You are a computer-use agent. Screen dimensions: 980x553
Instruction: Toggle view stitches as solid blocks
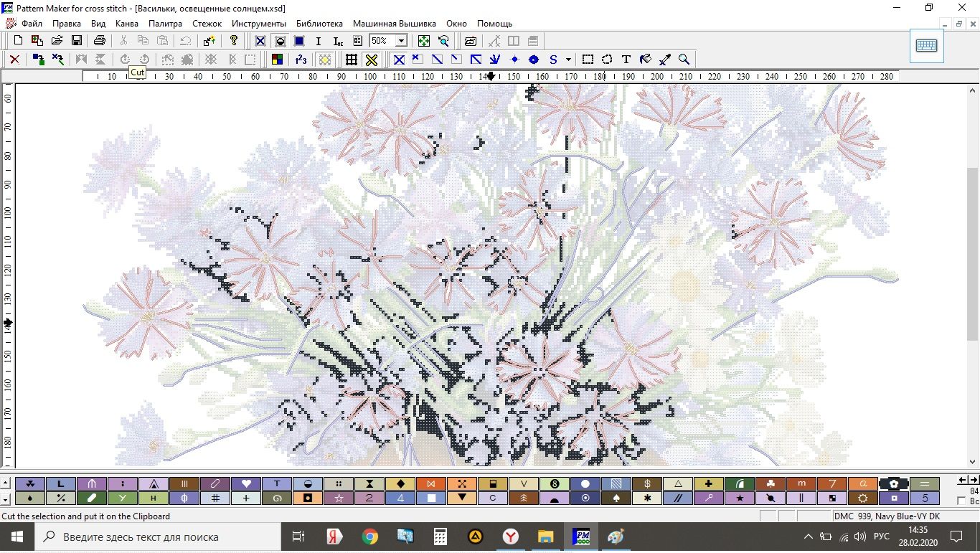pos(299,41)
